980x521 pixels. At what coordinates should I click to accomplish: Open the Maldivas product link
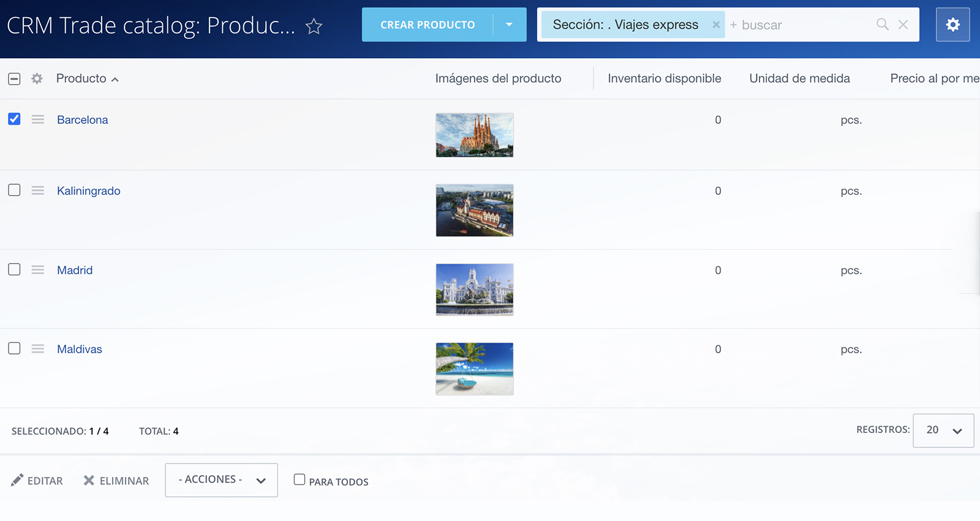(80, 349)
